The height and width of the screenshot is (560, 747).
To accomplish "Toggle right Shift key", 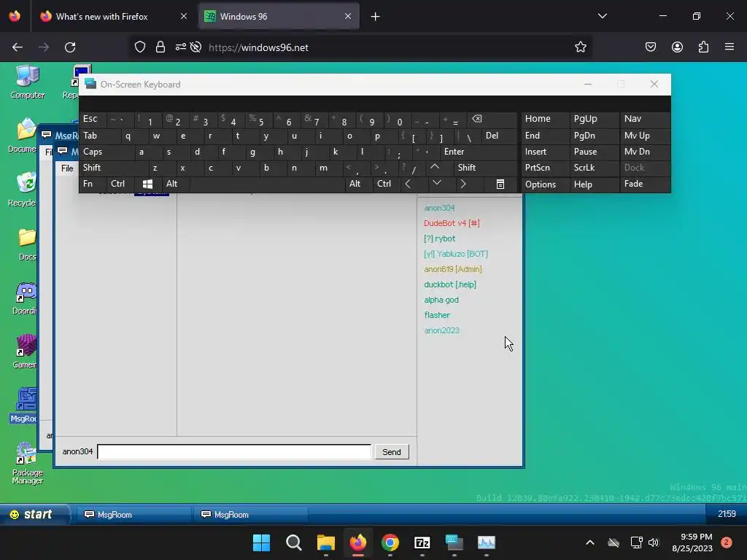I will pyautogui.click(x=485, y=167).
